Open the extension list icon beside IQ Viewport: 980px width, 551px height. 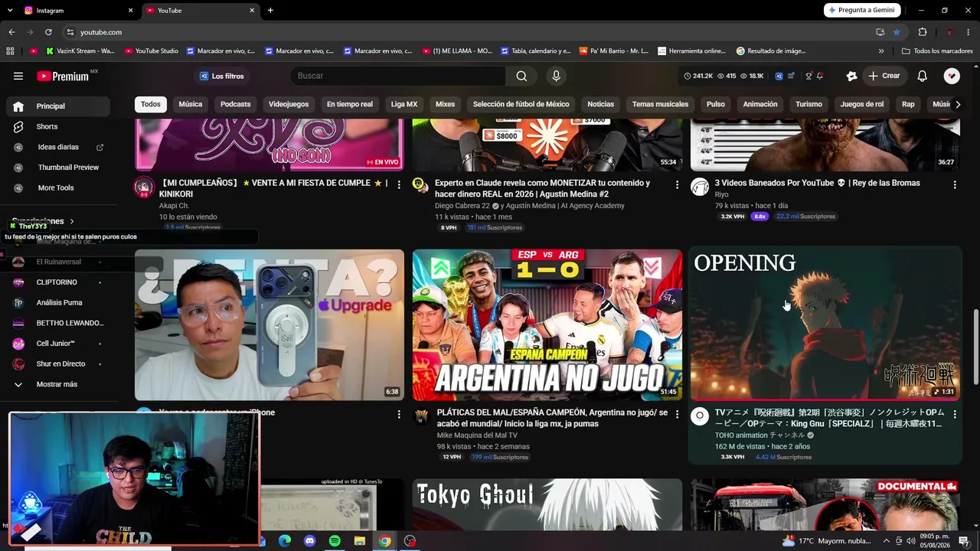pos(792,76)
